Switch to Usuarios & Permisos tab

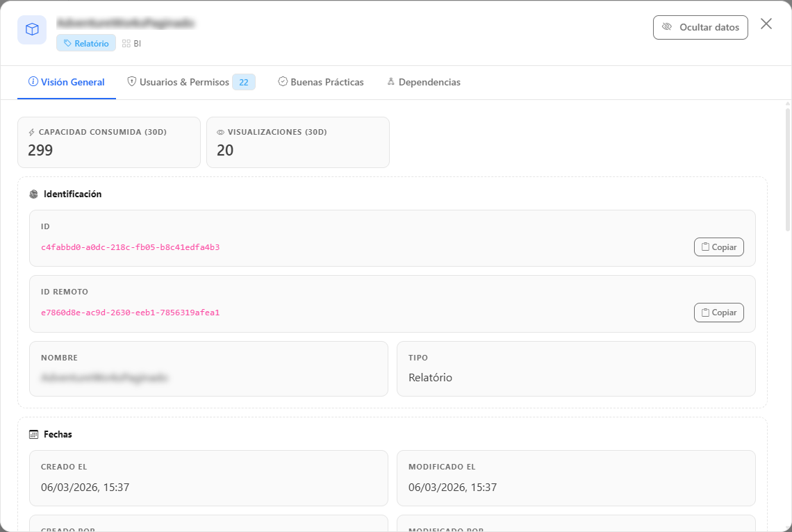click(x=191, y=82)
